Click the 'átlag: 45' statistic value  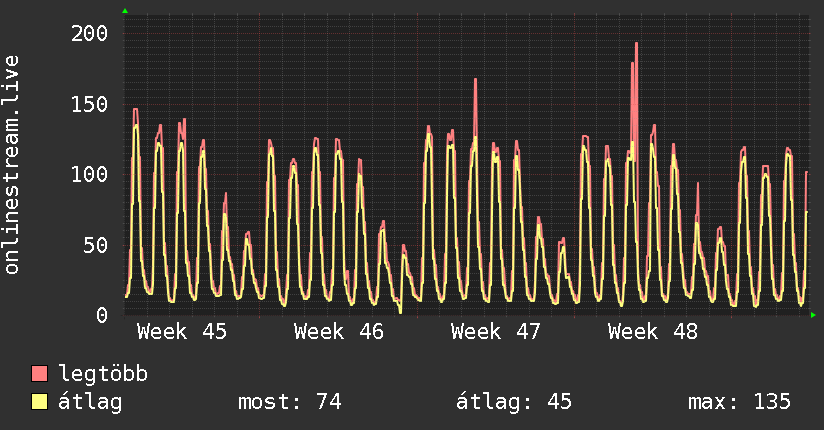pyautogui.click(x=513, y=403)
